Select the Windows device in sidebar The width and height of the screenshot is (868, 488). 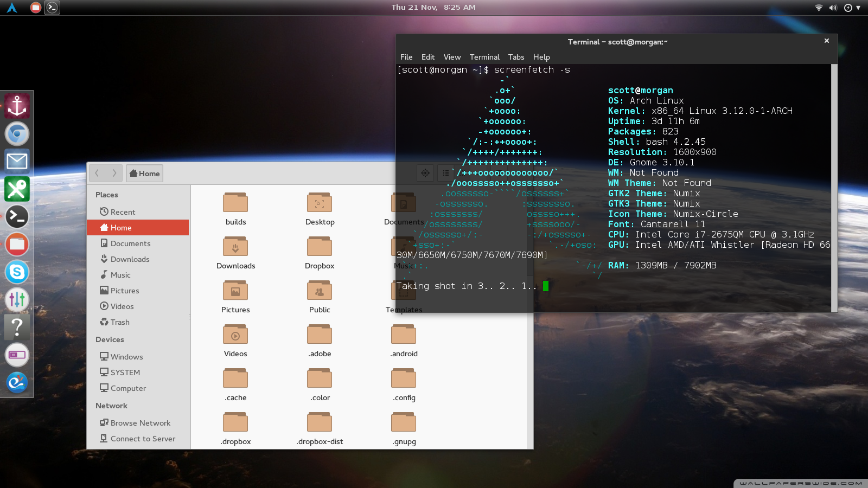(138, 357)
